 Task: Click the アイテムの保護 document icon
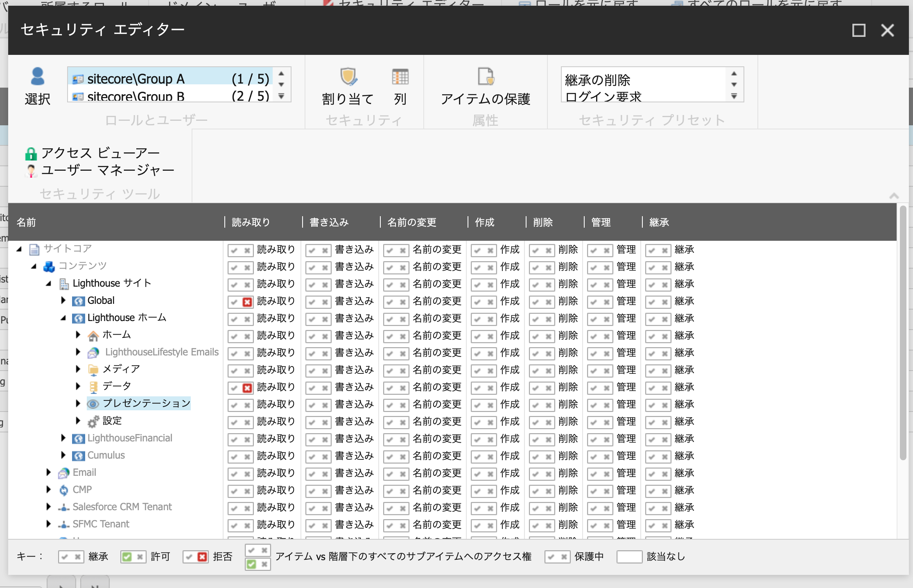pyautogui.click(x=486, y=77)
